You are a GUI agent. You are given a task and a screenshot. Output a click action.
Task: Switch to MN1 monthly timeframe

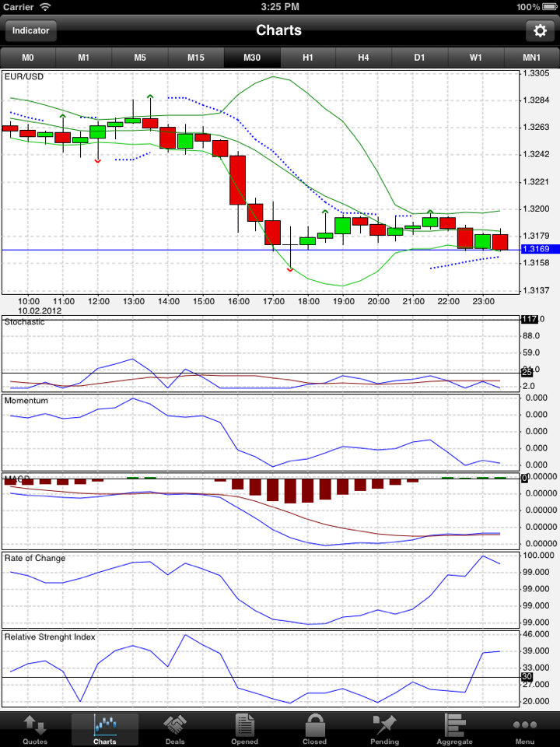[x=532, y=58]
